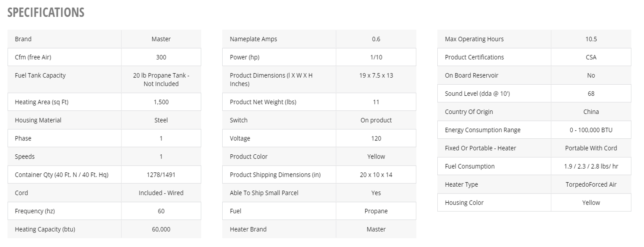Viewport: 644px width, 247px height.
Task: Select the Switch On product value
Action: pyautogui.click(x=376, y=120)
